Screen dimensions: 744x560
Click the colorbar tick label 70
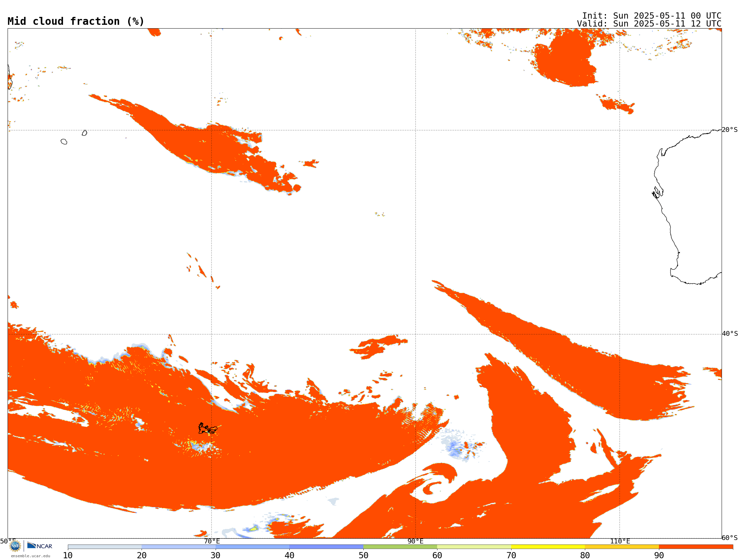click(511, 555)
